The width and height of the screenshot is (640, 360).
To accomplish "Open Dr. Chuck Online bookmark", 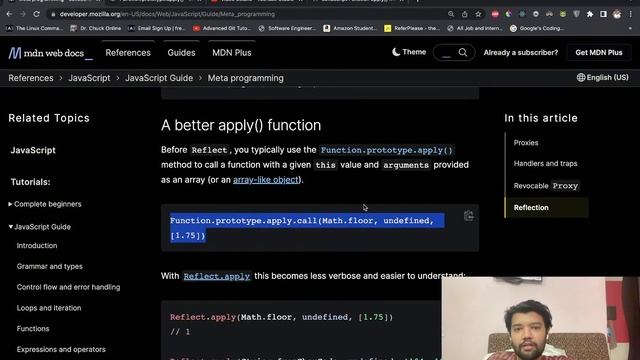I will (x=96, y=28).
